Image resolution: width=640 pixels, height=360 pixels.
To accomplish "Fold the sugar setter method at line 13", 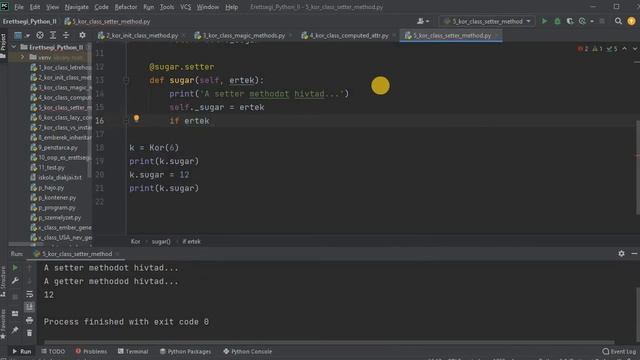I will (x=126, y=80).
